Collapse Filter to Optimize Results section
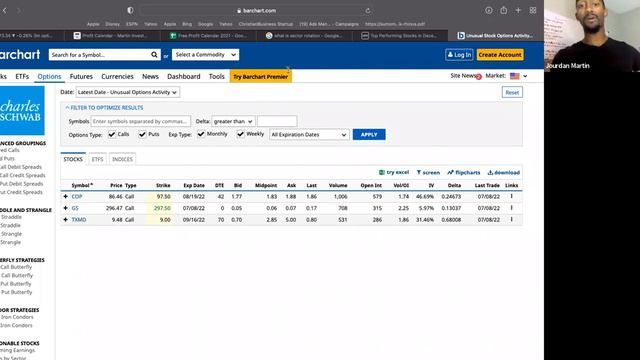640x360 pixels. [x=104, y=108]
